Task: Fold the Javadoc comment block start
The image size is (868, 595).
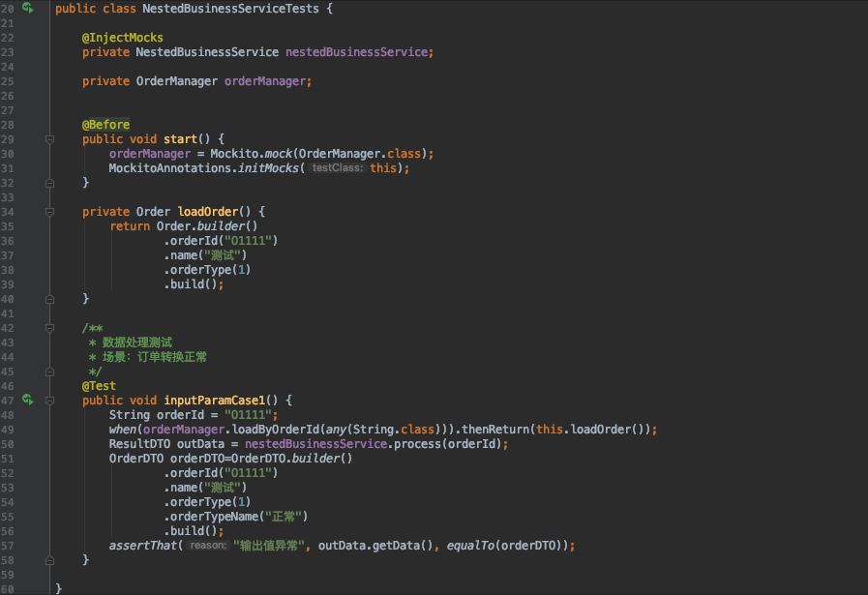Action: pyautogui.click(x=49, y=328)
